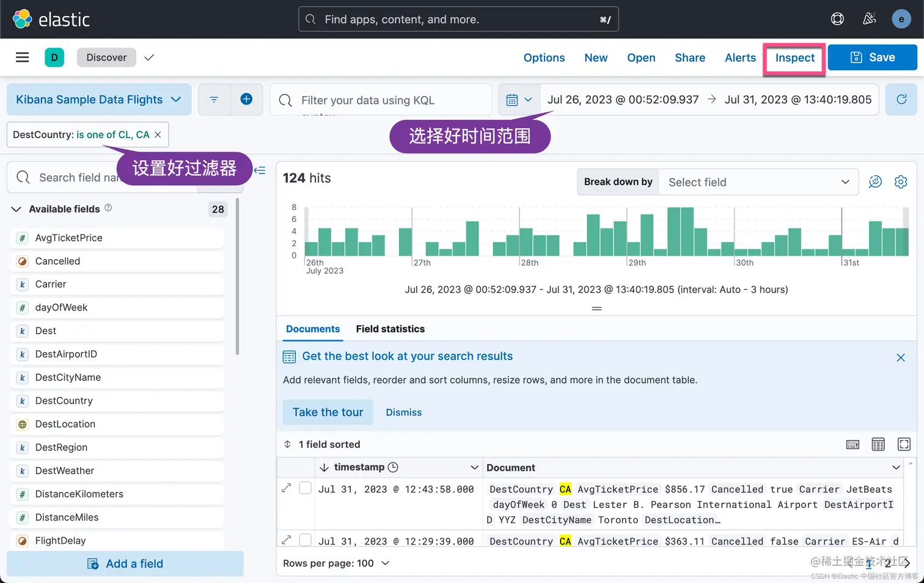Open the Inspect panel
Image resolution: width=924 pixels, height=583 pixels.
pos(794,57)
